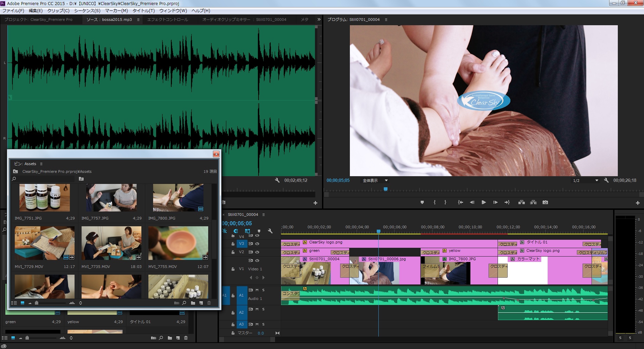Delete selection in project panel trash
Image resolution: width=644 pixels, height=349 pixels.
point(186,338)
